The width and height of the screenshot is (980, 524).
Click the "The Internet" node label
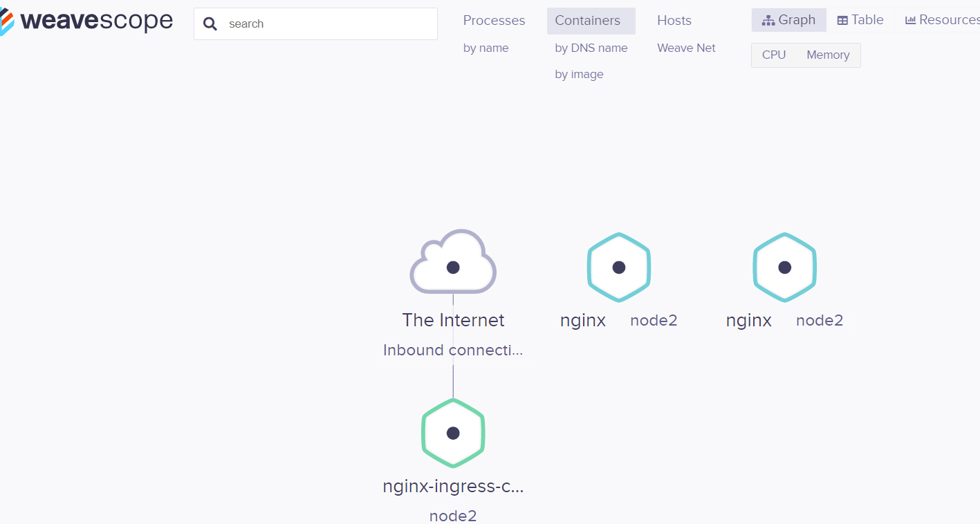[453, 320]
